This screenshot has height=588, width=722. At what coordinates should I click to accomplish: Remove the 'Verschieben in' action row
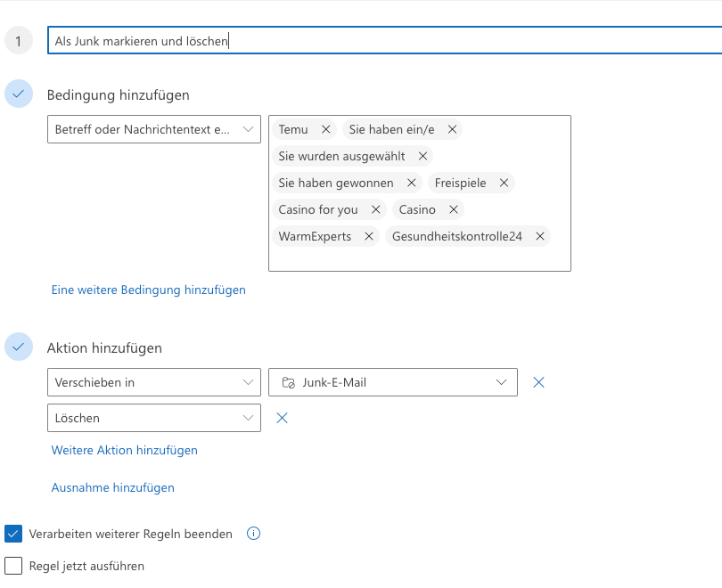coord(538,382)
